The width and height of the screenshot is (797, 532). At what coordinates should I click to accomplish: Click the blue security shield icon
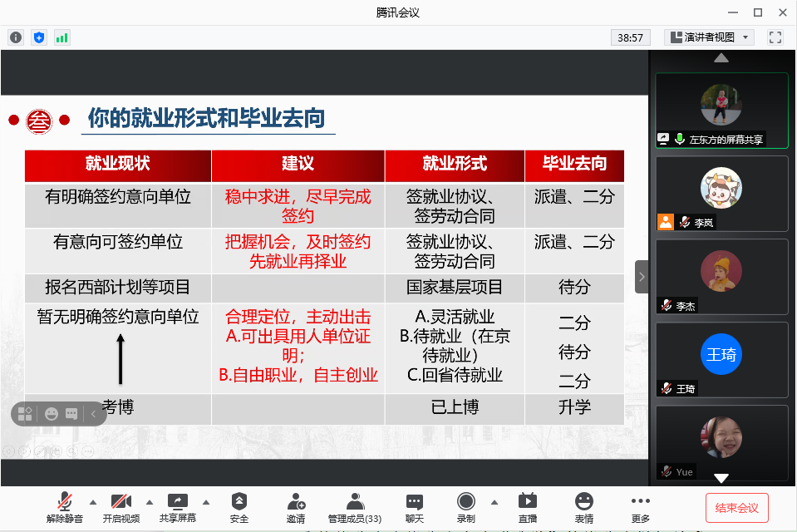click(39, 37)
